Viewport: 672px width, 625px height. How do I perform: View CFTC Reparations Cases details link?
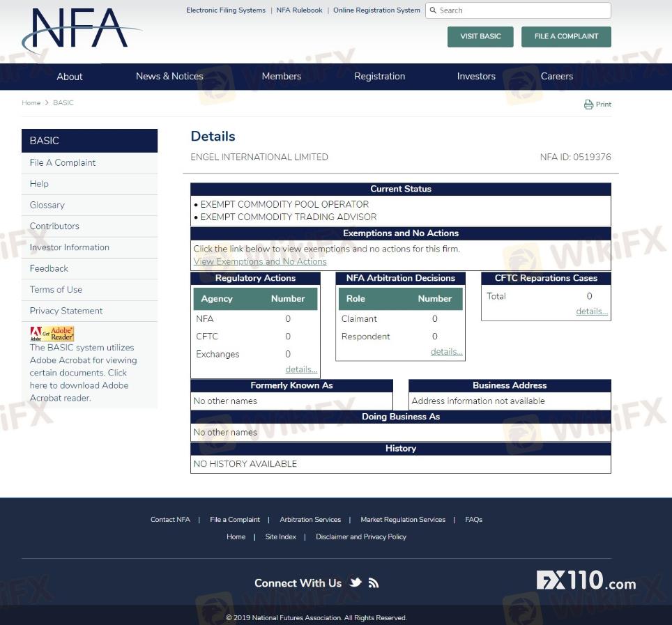point(591,311)
